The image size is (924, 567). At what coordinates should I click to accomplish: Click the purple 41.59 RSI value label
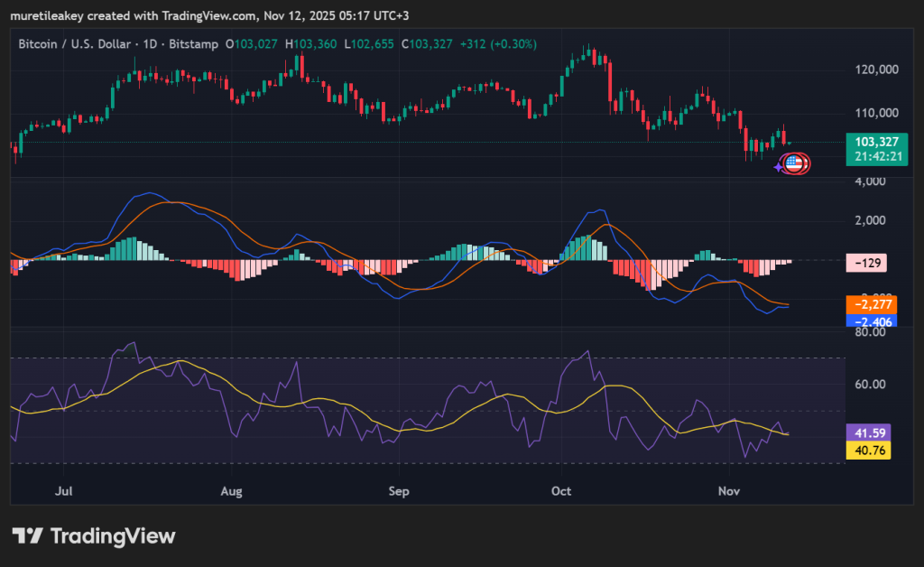[x=867, y=434]
